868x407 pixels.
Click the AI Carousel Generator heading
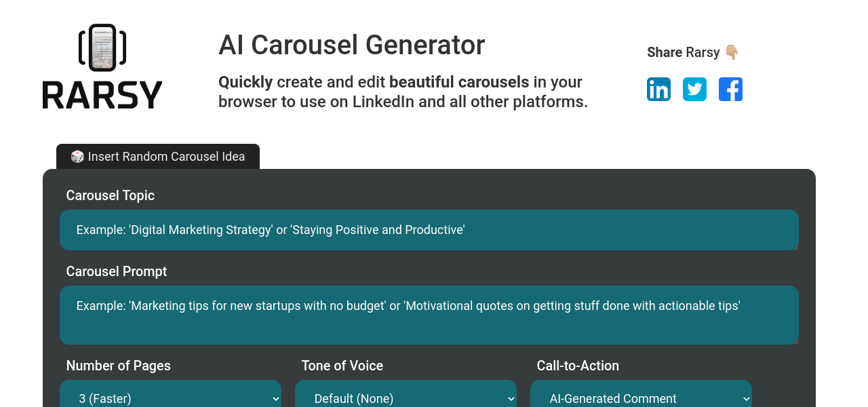pos(351,45)
